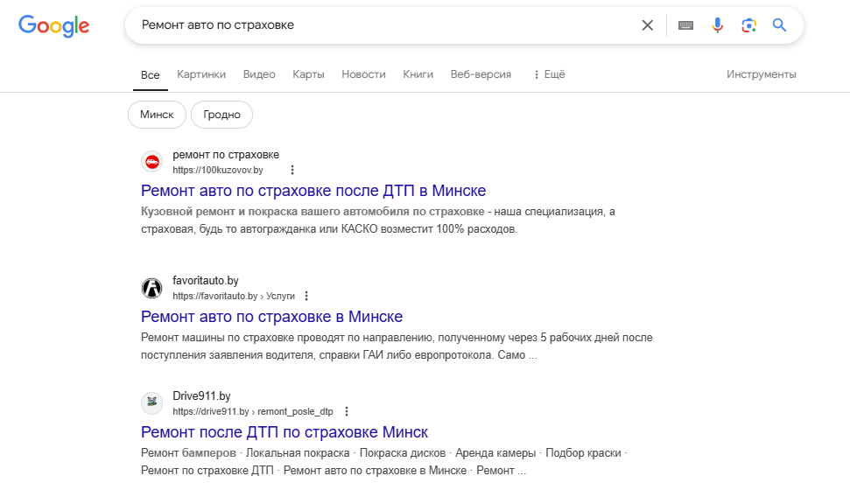Clear the search box text
This screenshot has width=850, height=504.
tap(648, 25)
